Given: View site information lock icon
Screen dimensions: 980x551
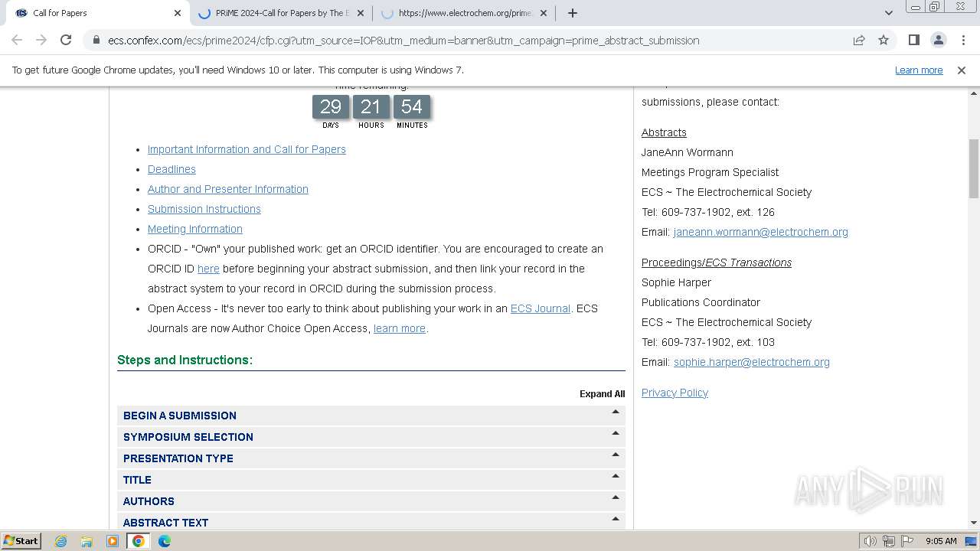Looking at the screenshot, I should click(x=96, y=41).
